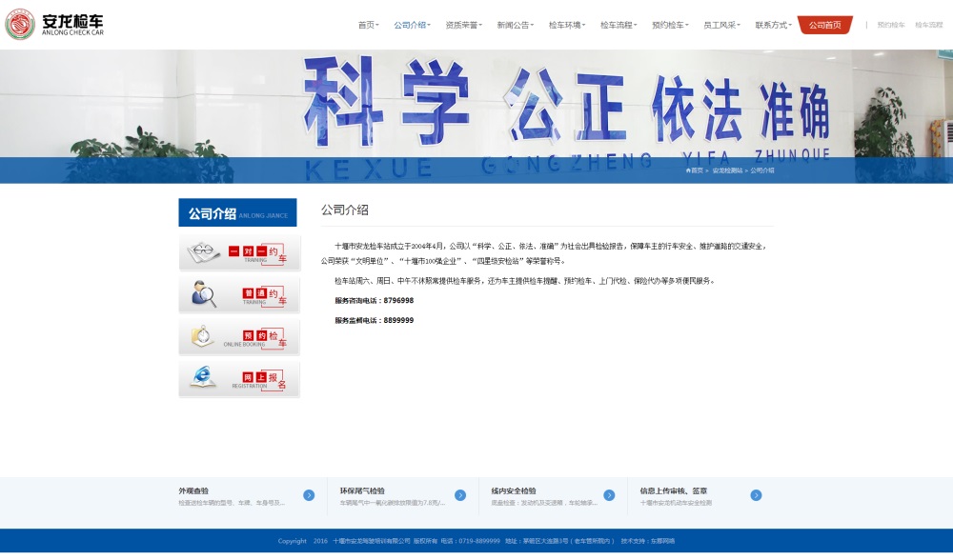Open the 检车流程 dropdown menu in the main navigation
The image size is (953, 560).
point(618,25)
